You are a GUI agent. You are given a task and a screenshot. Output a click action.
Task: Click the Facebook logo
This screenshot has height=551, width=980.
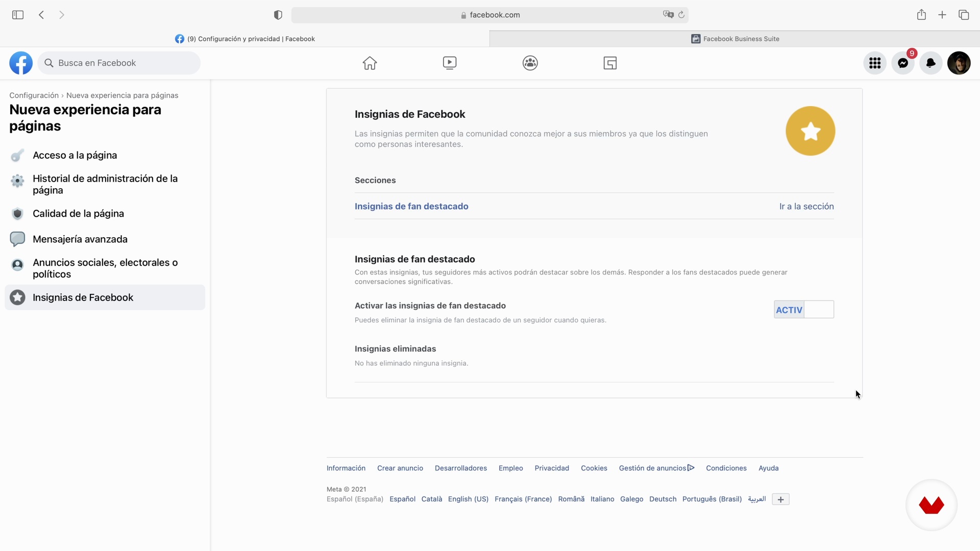pyautogui.click(x=21, y=63)
